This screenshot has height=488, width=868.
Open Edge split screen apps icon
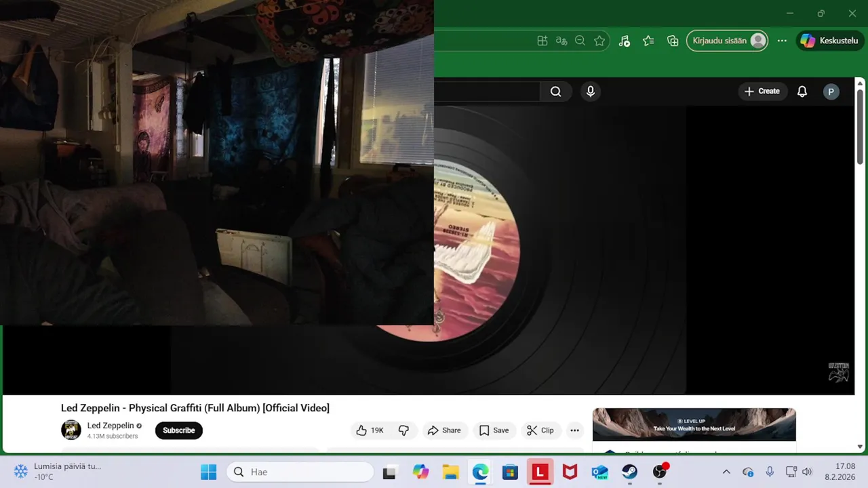pyautogui.click(x=542, y=41)
